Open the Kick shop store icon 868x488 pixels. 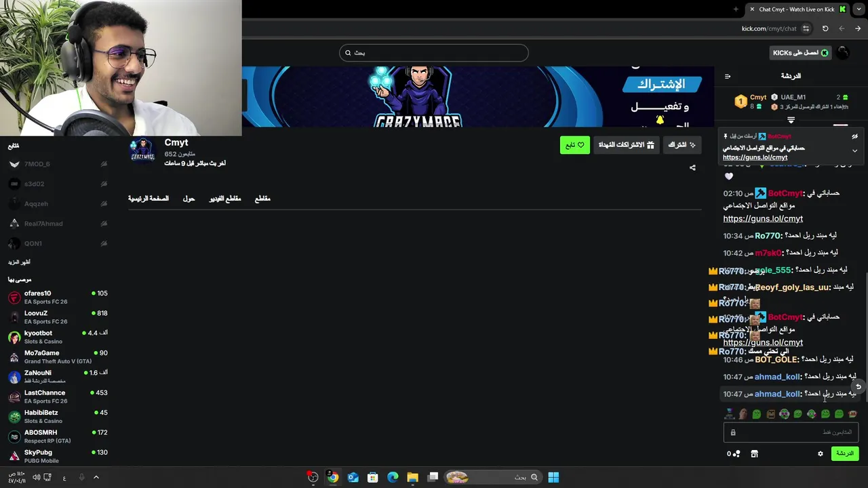(754, 453)
